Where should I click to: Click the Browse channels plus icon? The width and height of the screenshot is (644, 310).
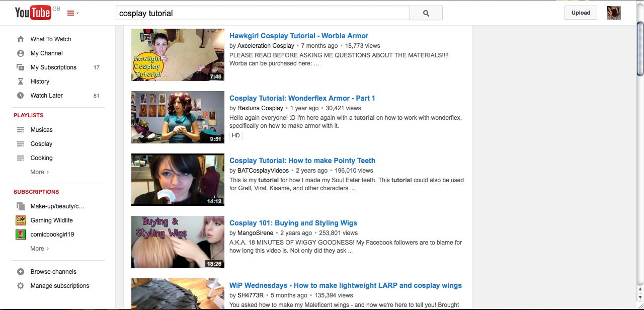pos(21,272)
